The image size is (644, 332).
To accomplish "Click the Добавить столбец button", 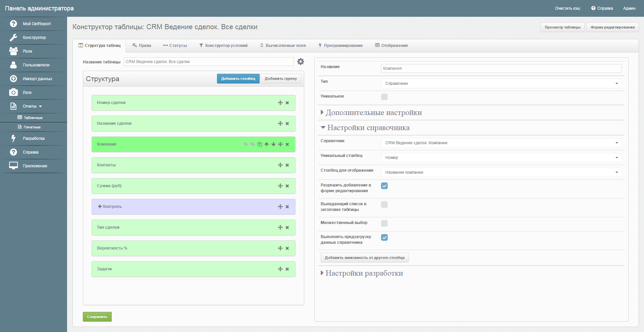I will (238, 79).
